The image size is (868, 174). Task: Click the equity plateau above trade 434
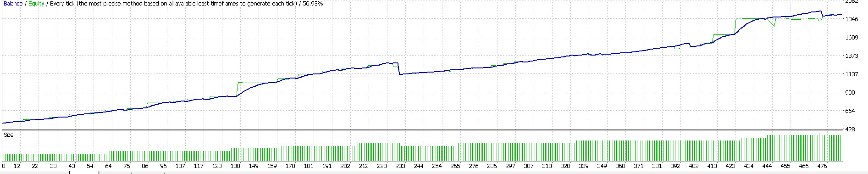(747, 18)
